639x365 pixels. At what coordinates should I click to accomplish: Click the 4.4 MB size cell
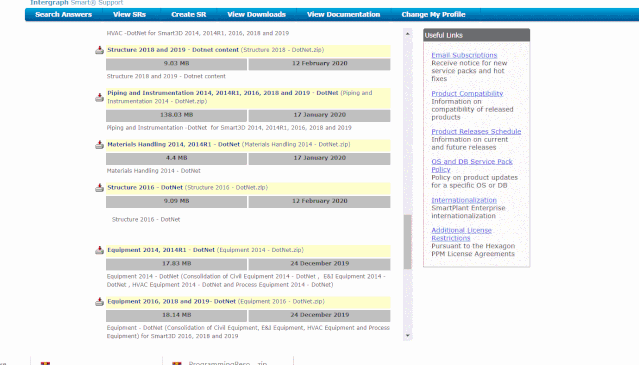tap(176, 158)
